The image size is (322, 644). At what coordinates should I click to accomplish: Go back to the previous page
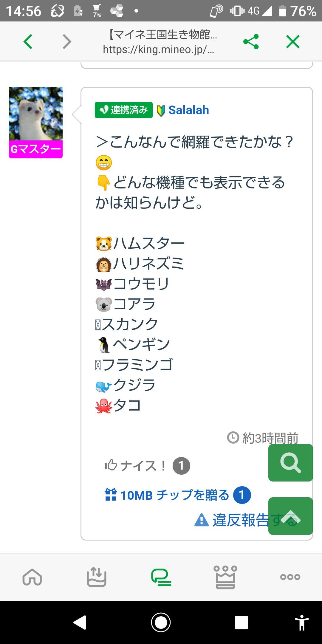click(x=28, y=41)
